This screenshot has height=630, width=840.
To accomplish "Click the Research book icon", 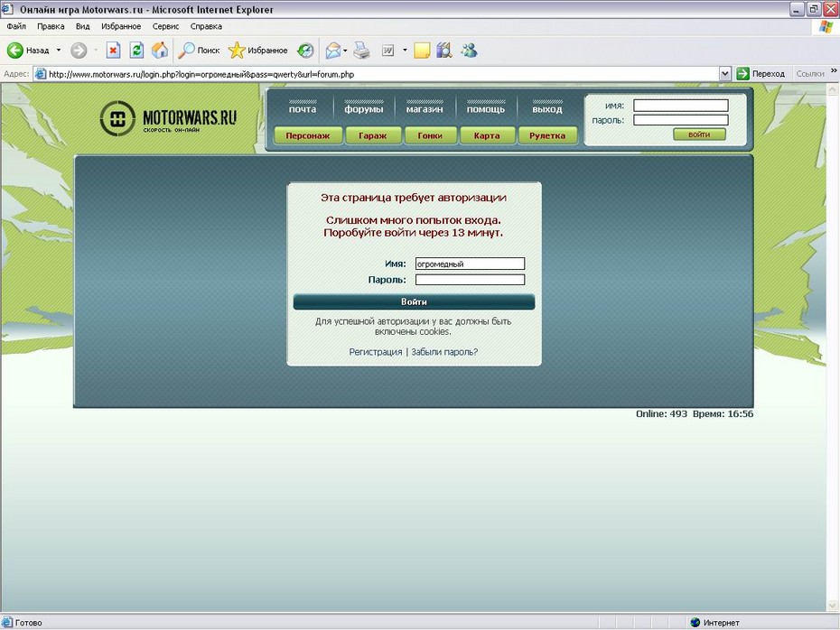I will tap(444, 51).
